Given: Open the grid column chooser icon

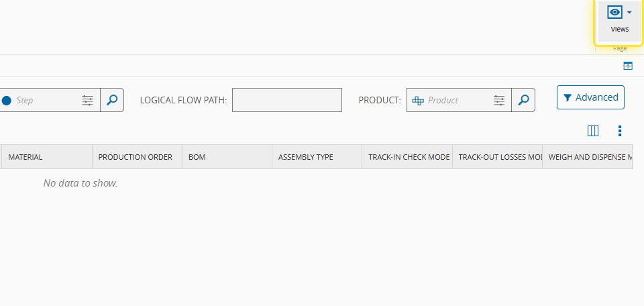Looking at the screenshot, I should coord(593,131).
